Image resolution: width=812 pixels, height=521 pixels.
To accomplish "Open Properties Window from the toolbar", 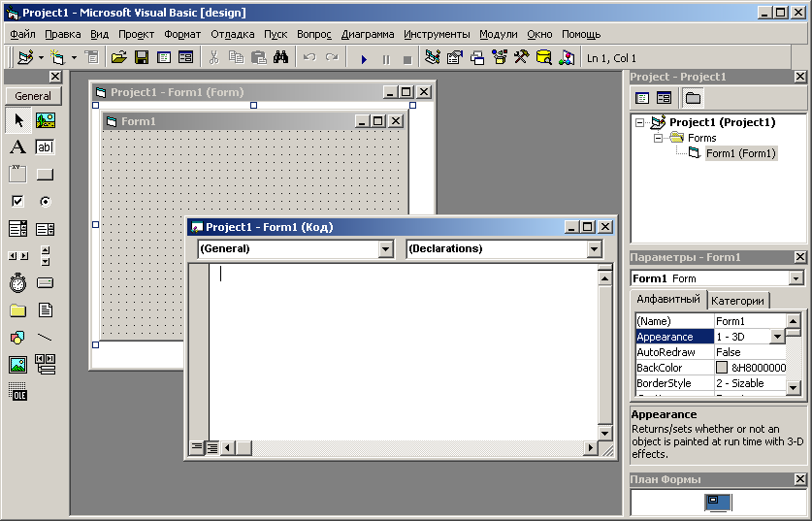I will (x=455, y=57).
